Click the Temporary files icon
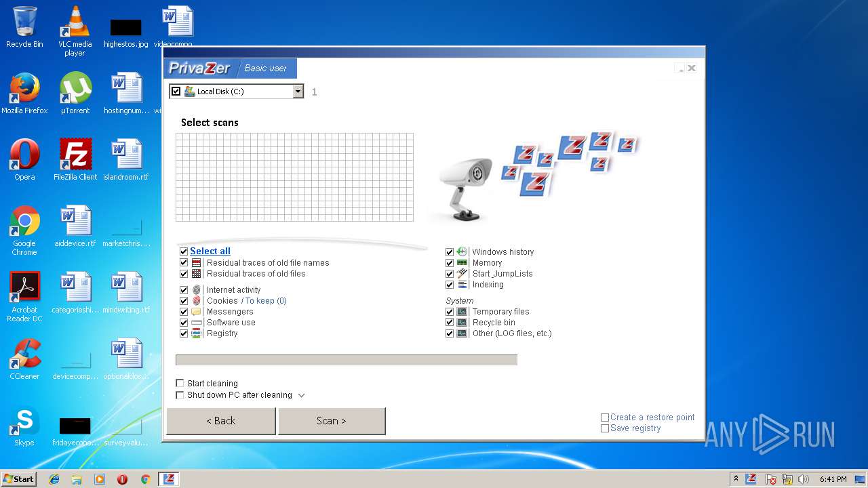The height and width of the screenshot is (488, 868). 462,312
